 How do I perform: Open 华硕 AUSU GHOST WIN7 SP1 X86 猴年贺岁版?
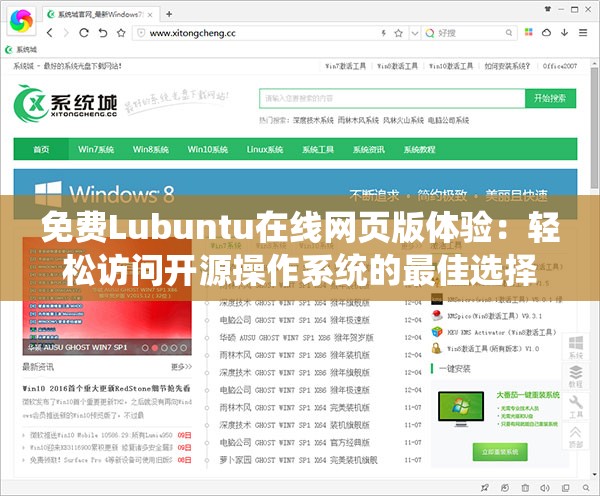point(296,338)
